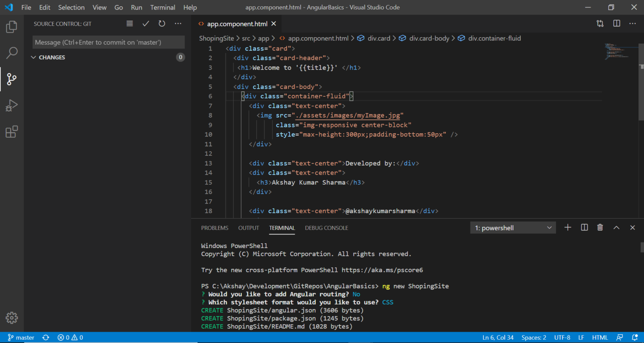Add a new terminal with plus icon

(568, 227)
